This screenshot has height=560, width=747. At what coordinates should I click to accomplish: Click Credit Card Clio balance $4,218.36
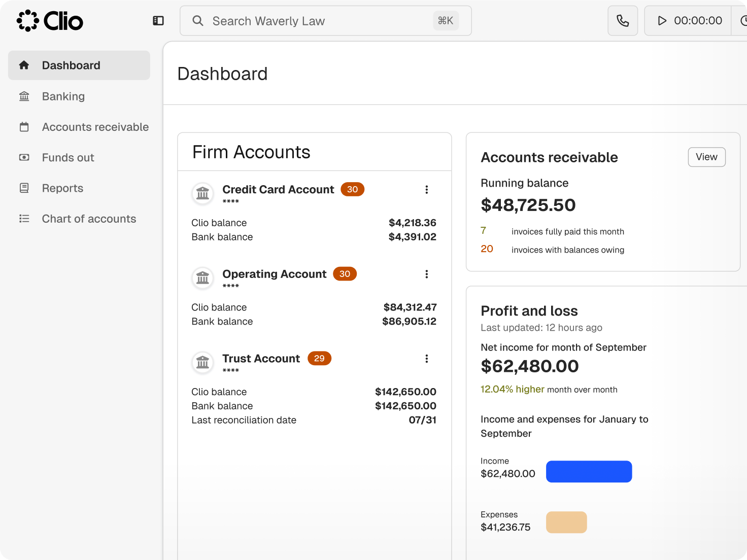pos(412,223)
